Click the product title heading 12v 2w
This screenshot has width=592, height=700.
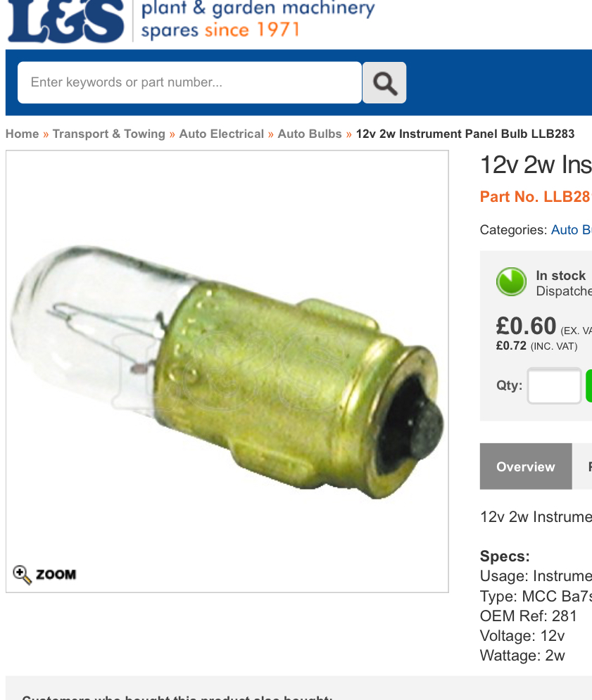536,165
